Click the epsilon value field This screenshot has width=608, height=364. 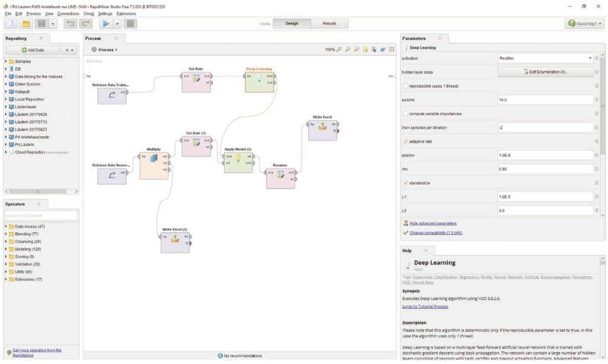pos(545,155)
